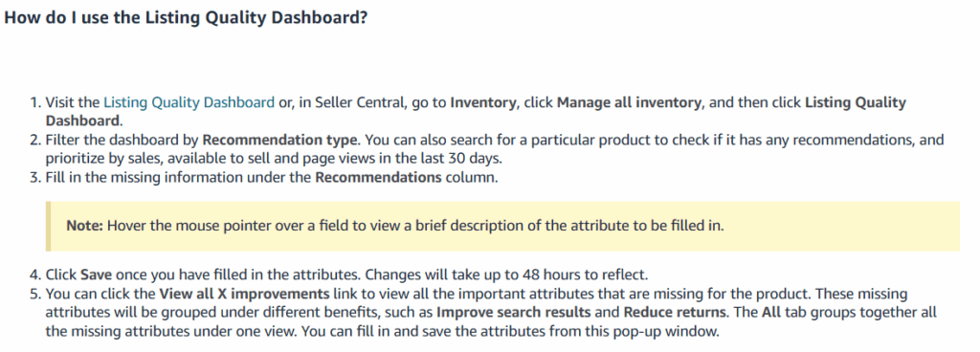
Task: Click the bold 'Improve search results' text
Action: click(513, 312)
